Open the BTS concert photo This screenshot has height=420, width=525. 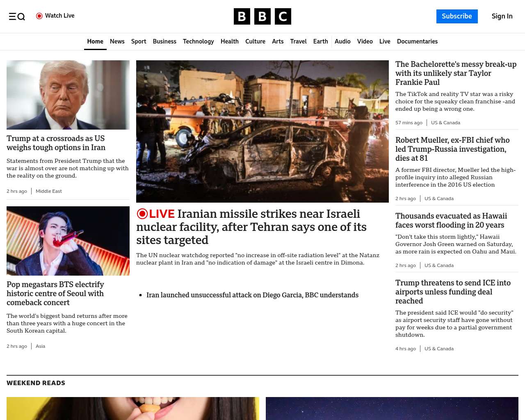[x=68, y=241]
